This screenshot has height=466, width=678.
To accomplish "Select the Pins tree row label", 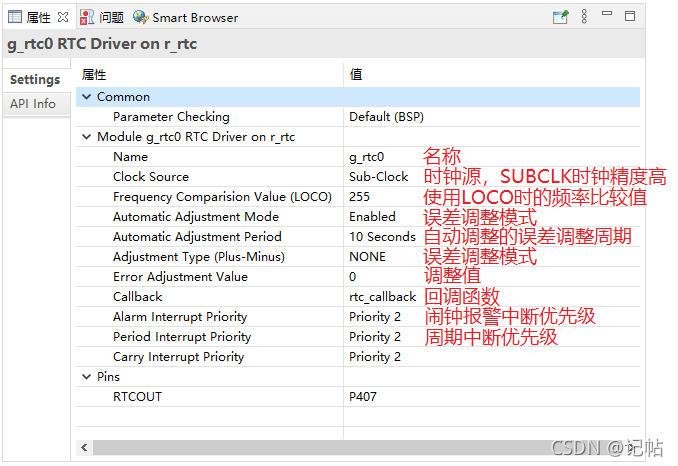I will (x=108, y=377).
